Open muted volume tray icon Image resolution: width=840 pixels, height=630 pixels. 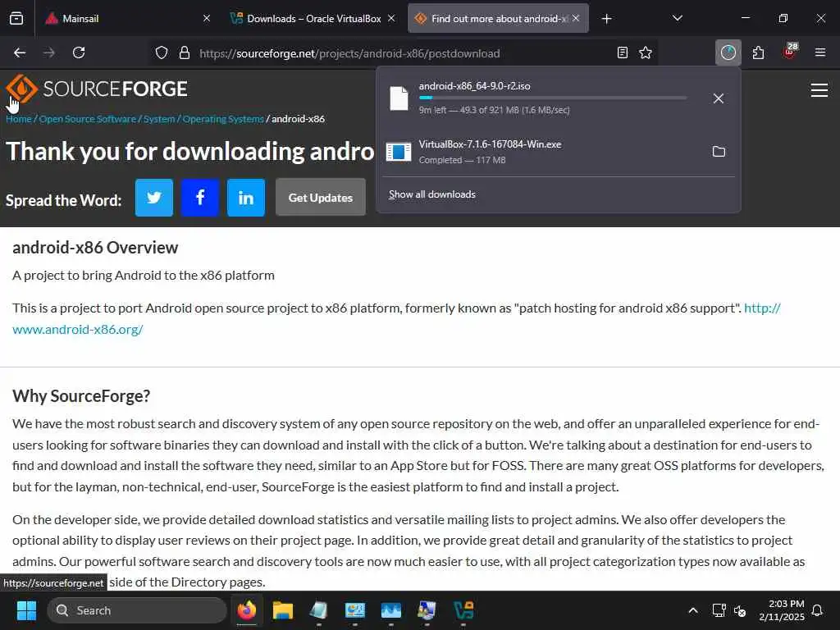(740, 610)
